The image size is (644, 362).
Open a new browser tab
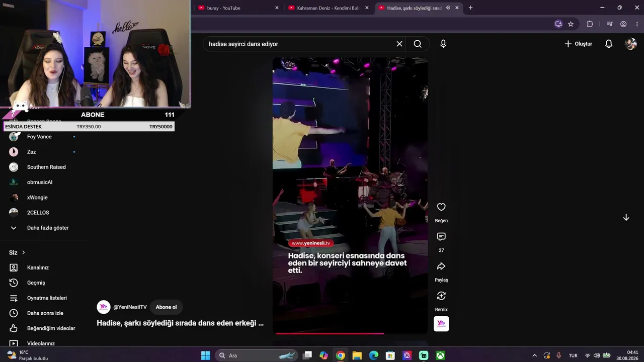coord(470,8)
